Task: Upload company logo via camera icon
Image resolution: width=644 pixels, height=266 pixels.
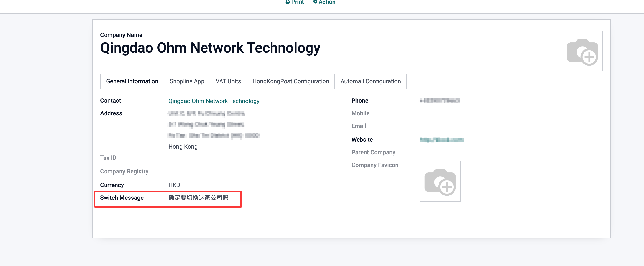Action: (582, 51)
